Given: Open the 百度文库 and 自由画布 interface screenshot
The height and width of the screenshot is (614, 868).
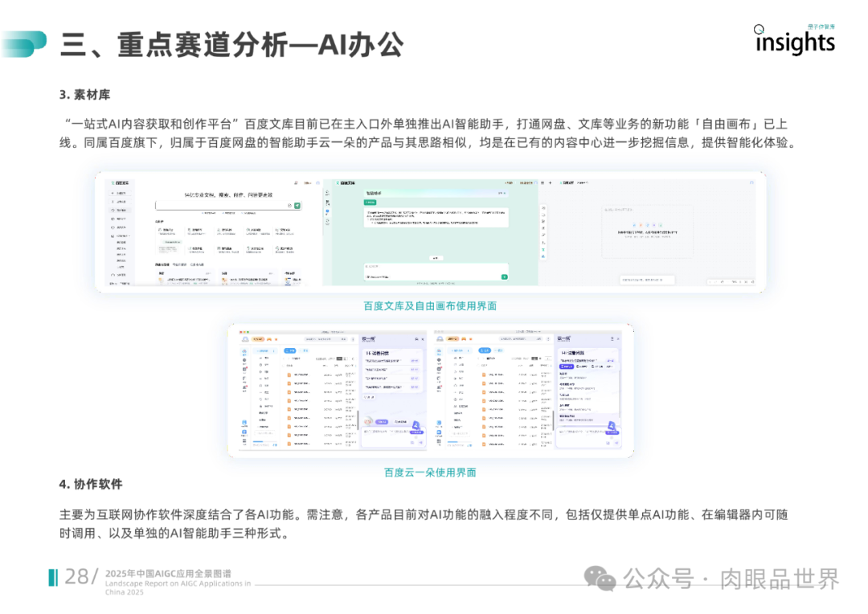Looking at the screenshot, I should (430, 232).
